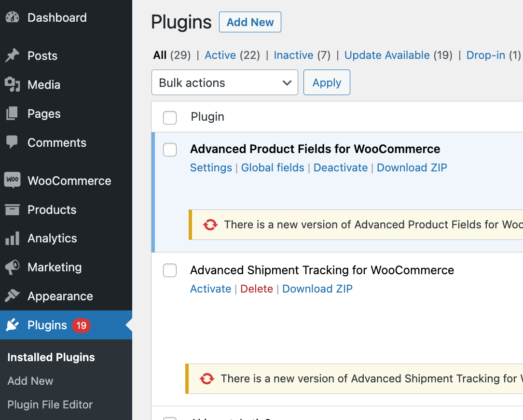Screen dimensions: 523x420
Task: Click the red 19 updates badge
Action: [x=82, y=325]
